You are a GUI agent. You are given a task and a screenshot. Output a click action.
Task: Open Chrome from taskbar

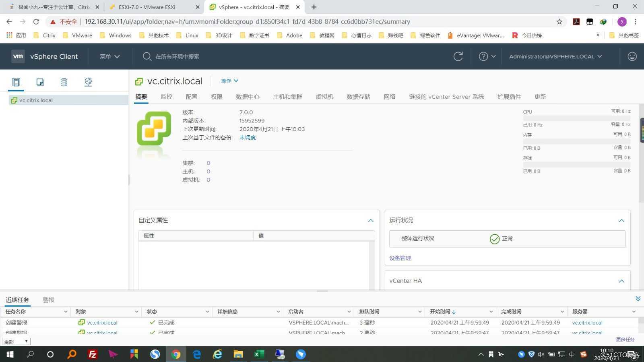click(x=176, y=354)
